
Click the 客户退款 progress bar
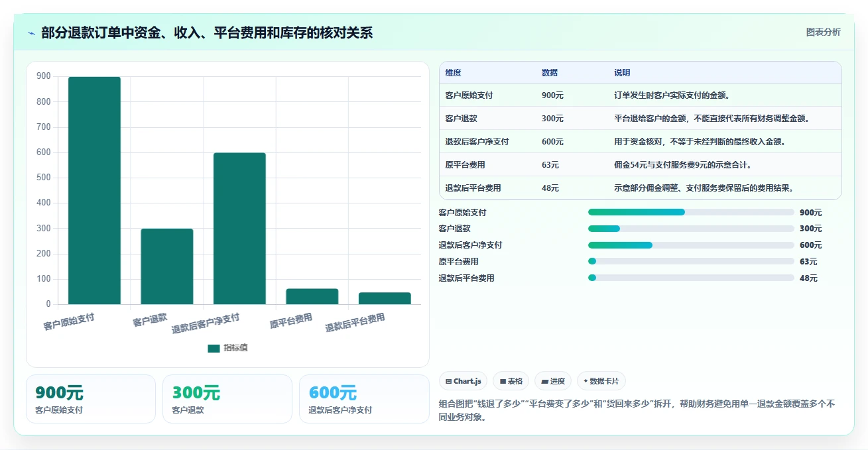click(691, 229)
